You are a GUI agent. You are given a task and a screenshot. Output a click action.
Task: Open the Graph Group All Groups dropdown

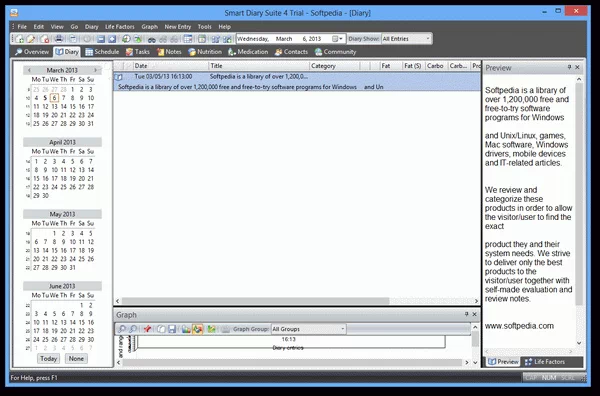tap(342, 329)
